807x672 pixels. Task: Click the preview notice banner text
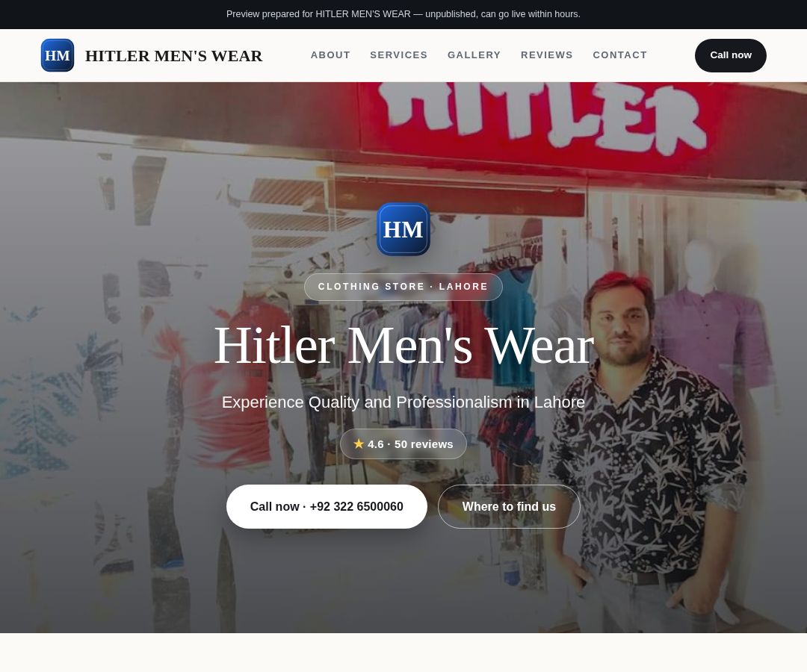click(x=403, y=14)
